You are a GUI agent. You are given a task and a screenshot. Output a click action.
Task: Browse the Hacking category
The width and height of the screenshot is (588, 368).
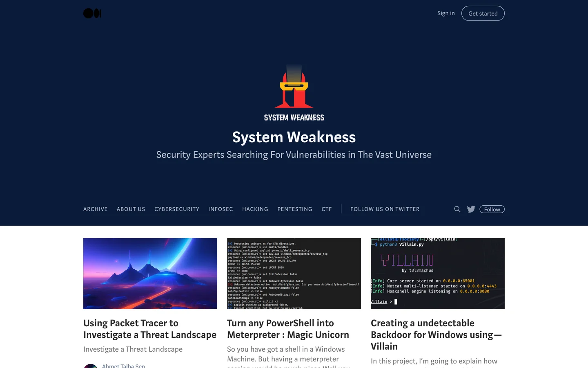[x=255, y=209]
